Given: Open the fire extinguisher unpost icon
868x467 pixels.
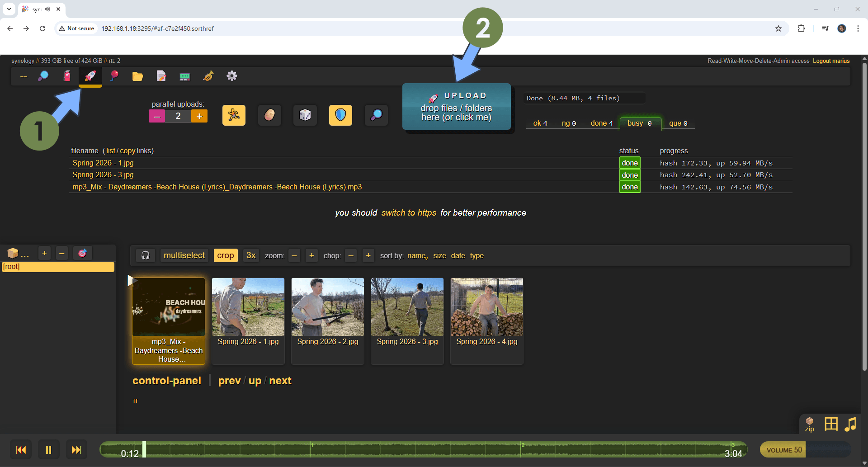Looking at the screenshot, I should (x=67, y=76).
